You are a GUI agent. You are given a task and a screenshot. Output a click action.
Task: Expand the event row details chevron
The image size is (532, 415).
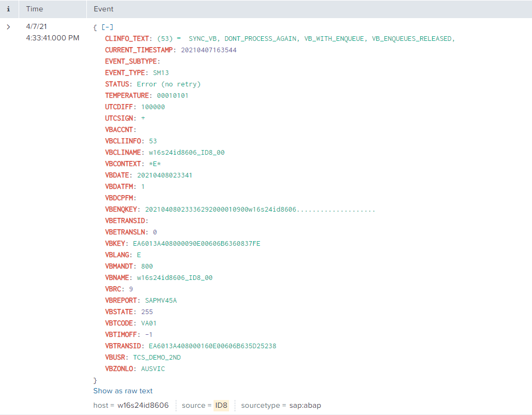coord(8,27)
